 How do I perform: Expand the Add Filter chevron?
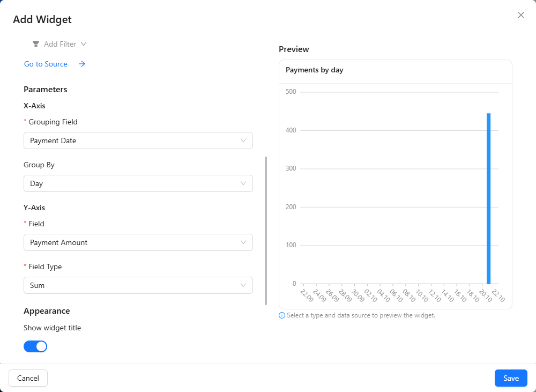84,44
